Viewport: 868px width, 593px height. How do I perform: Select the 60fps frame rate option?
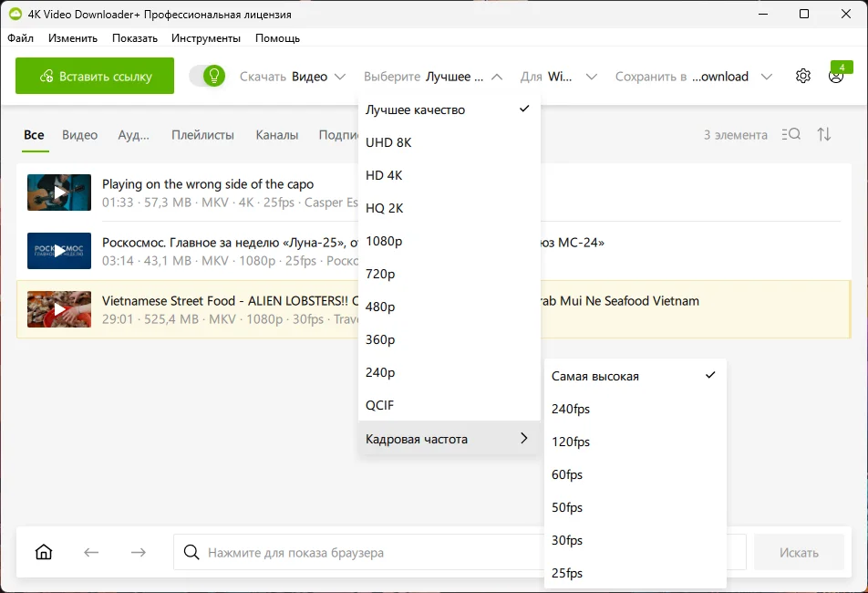coord(567,474)
